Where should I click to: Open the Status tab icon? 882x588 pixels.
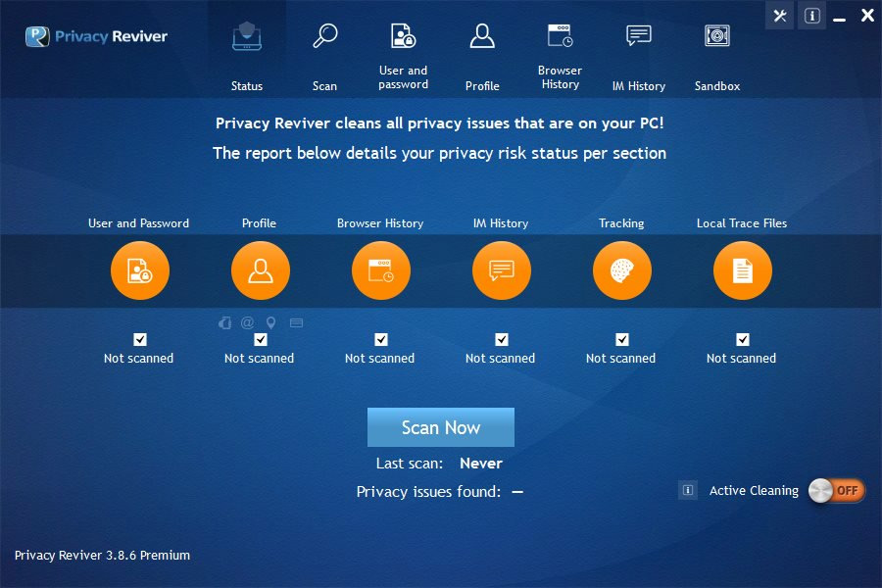246,36
